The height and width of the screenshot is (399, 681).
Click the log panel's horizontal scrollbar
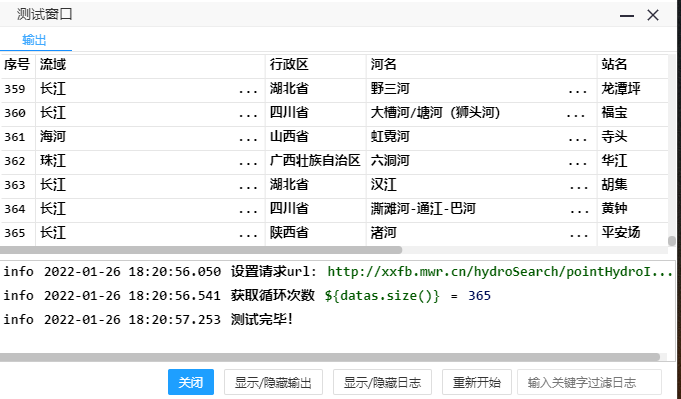tap(330, 357)
